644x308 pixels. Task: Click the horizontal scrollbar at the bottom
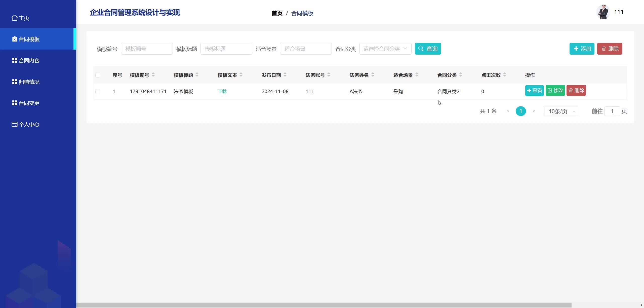[x=324, y=305]
